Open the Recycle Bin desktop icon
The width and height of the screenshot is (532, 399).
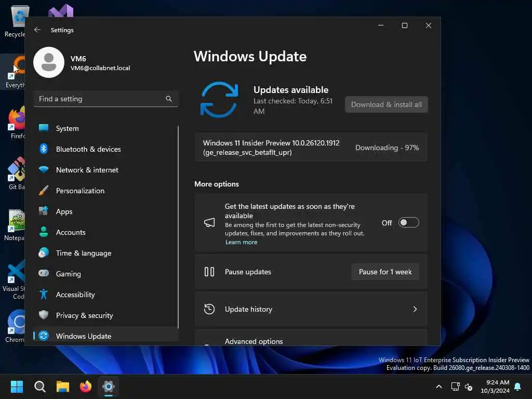[x=15, y=21]
